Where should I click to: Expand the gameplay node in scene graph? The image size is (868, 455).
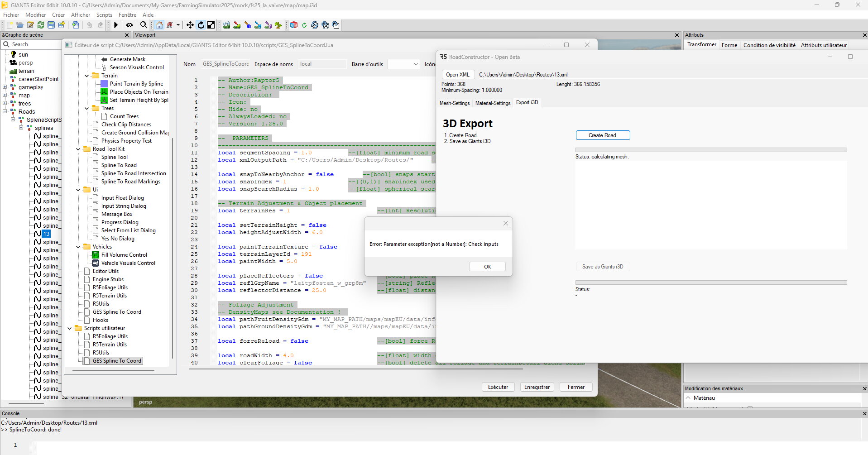tap(5, 87)
